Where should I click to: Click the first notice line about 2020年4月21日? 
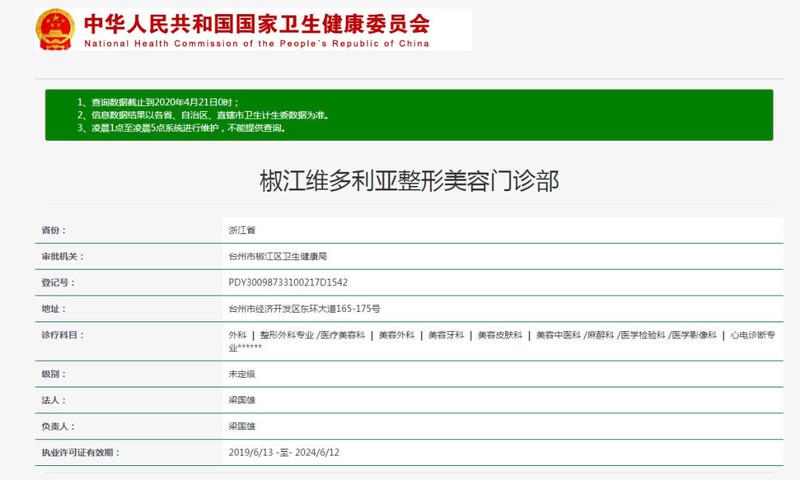coord(160,102)
